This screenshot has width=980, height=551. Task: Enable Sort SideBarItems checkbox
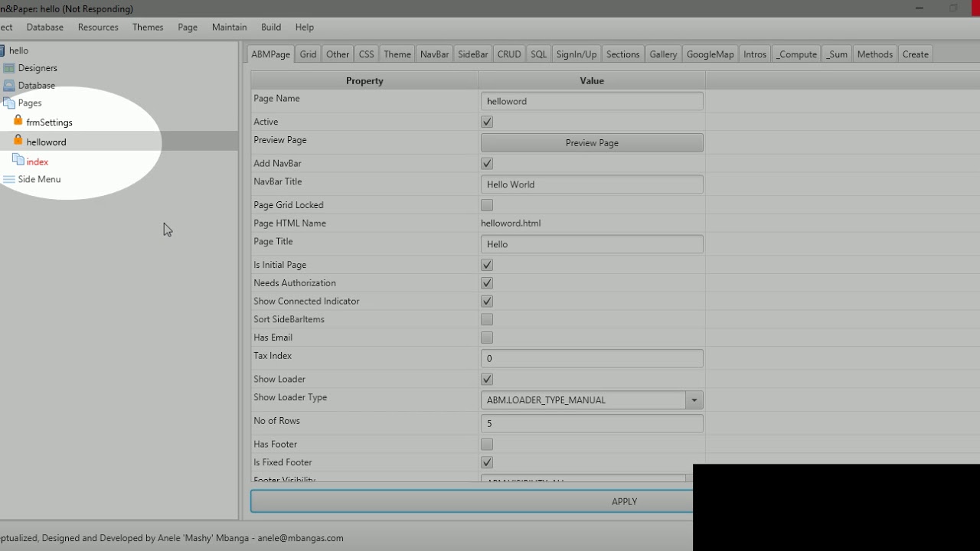click(487, 319)
